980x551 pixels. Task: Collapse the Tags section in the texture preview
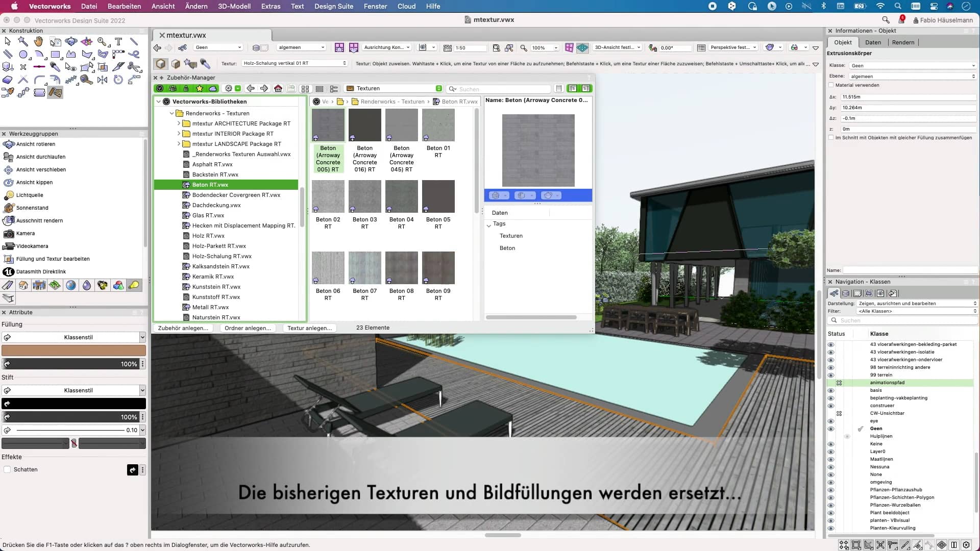coord(489,224)
